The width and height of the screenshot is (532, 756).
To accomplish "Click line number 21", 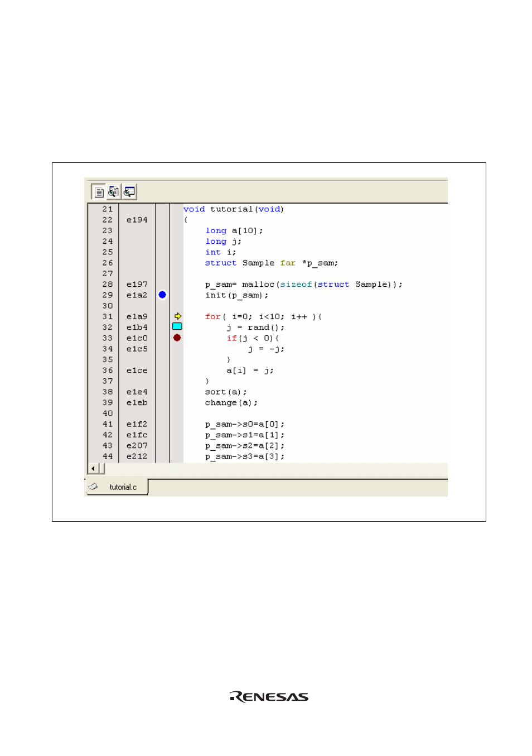I will (108, 209).
